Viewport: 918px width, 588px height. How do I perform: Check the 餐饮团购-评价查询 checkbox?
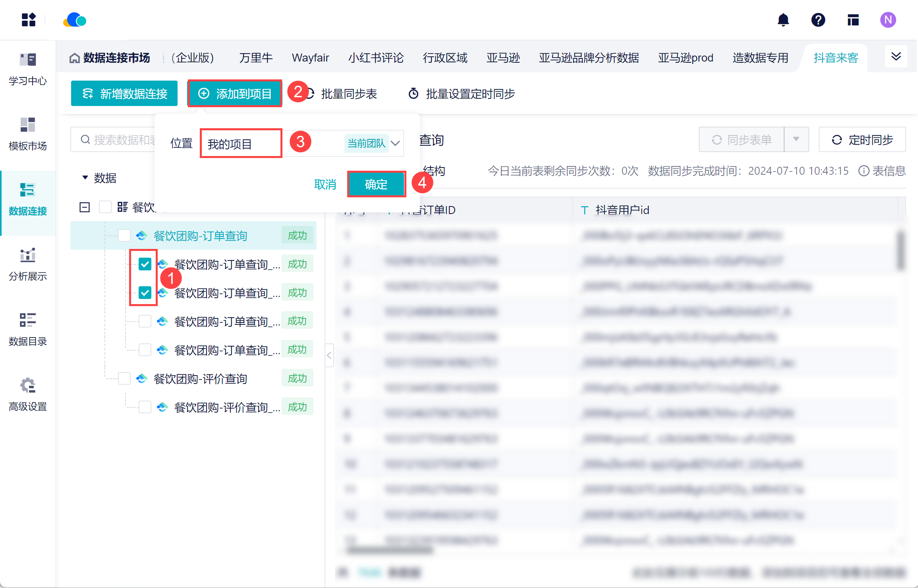[x=124, y=379]
